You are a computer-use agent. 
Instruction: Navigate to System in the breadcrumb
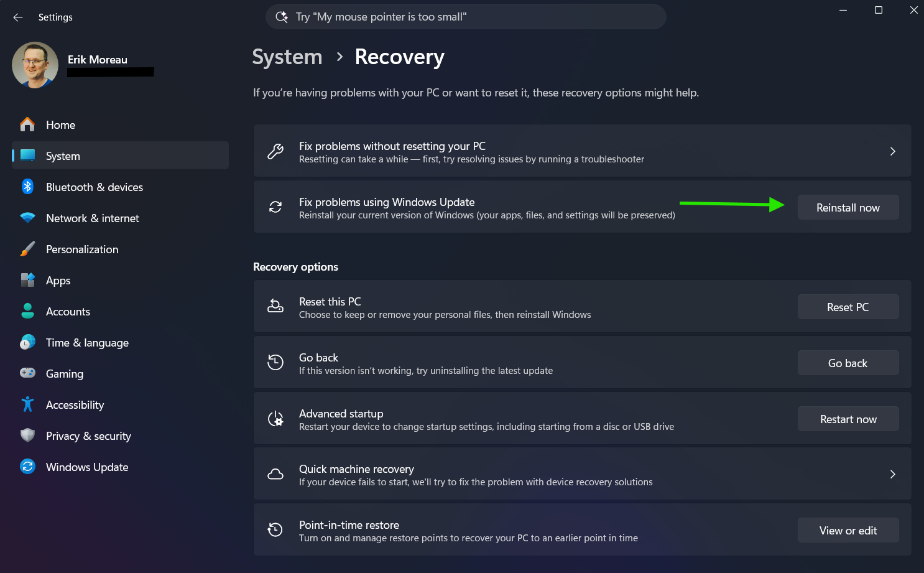point(287,57)
